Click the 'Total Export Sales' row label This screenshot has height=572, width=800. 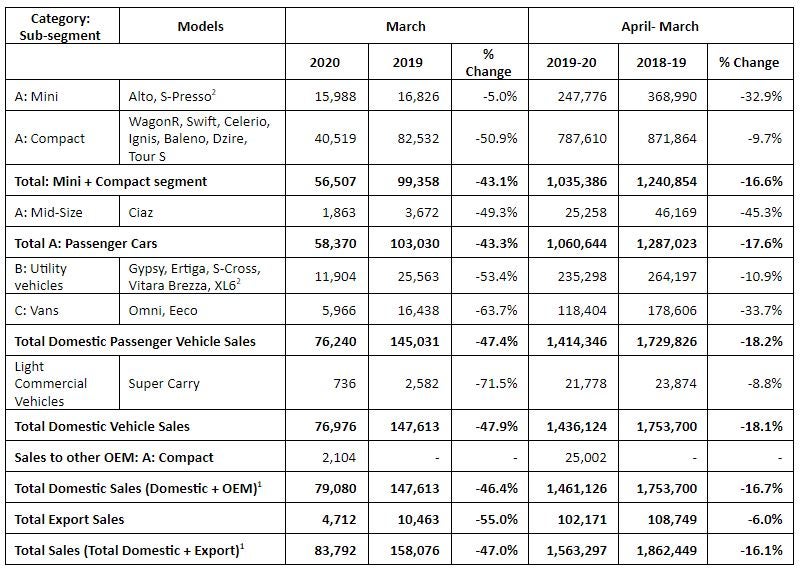(x=69, y=519)
